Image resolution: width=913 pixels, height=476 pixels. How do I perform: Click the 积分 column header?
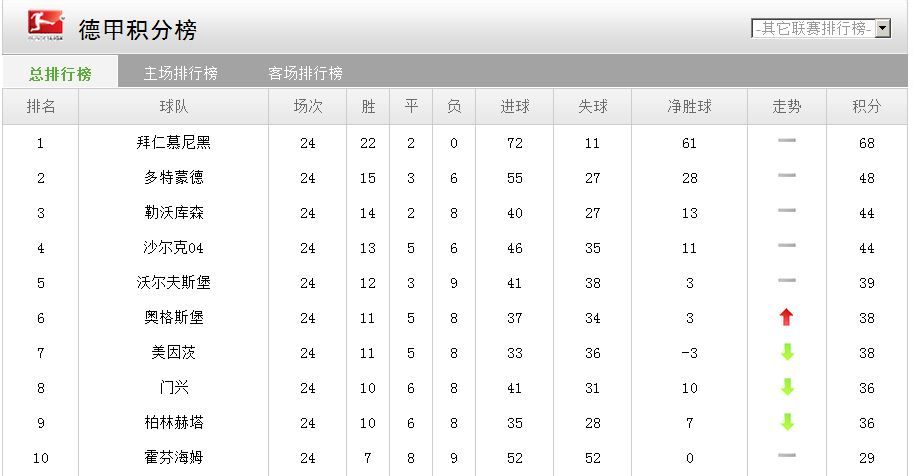(x=866, y=107)
